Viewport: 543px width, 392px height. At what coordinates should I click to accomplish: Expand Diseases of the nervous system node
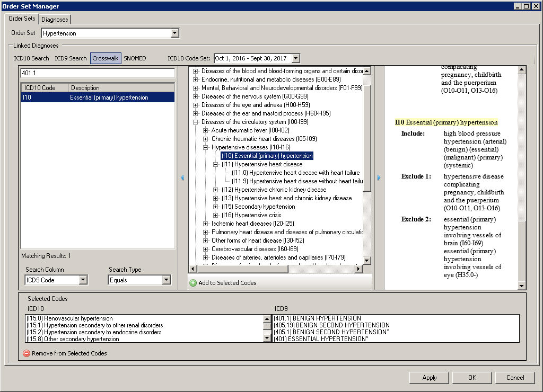195,96
